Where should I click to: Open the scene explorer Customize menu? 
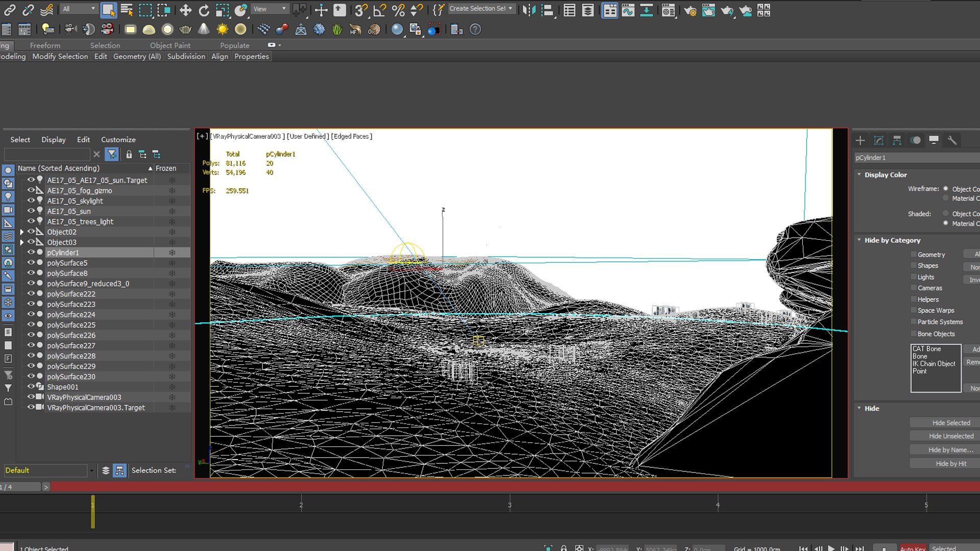pyautogui.click(x=118, y=139)
